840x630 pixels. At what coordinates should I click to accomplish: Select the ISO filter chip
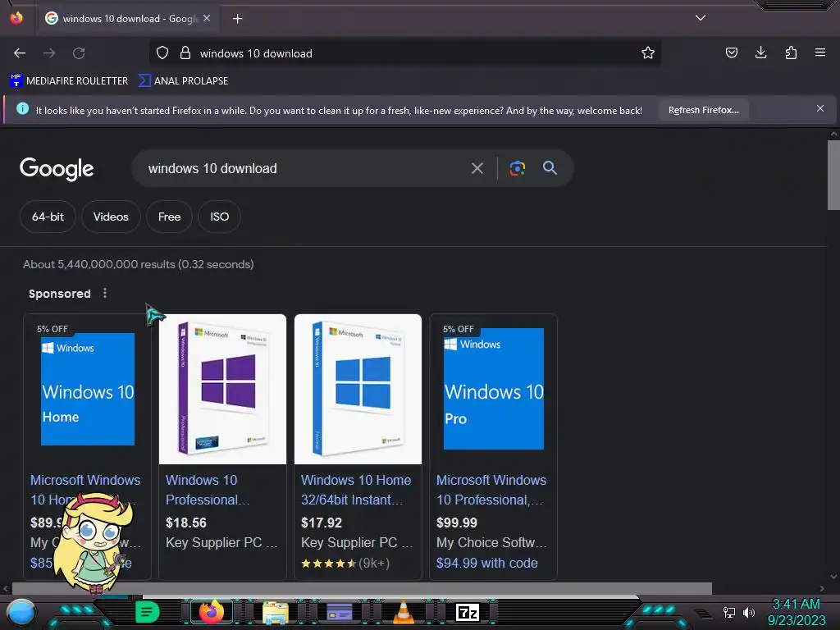[220, 217]
